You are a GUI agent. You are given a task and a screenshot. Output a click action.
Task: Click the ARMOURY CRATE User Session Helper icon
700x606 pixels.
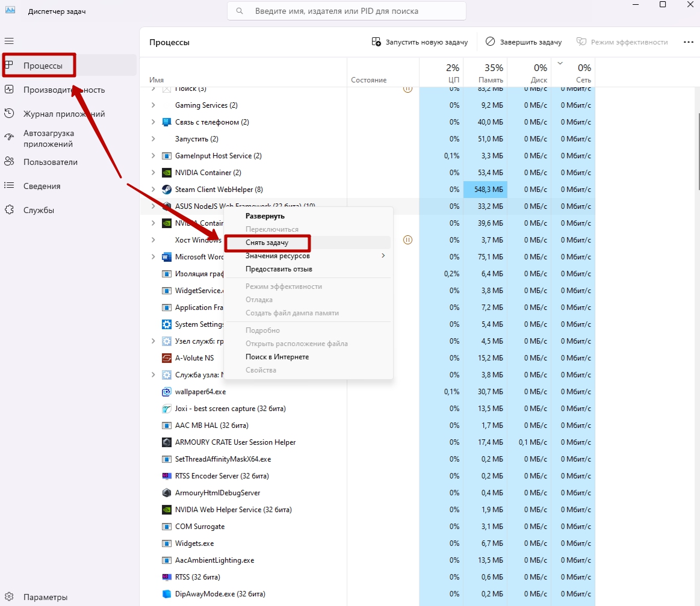167,442
